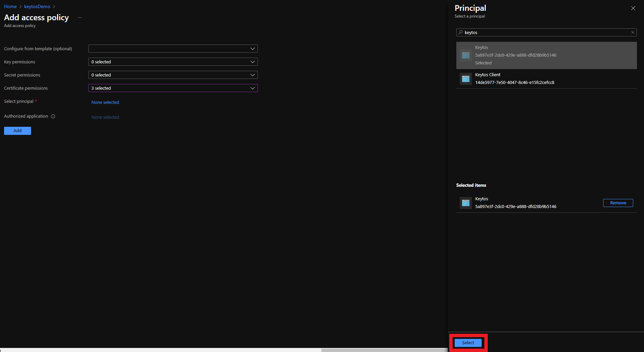Open the keytosDemo breadcrumb link
This screenshot has height=352, width=644.
[37, 6]
